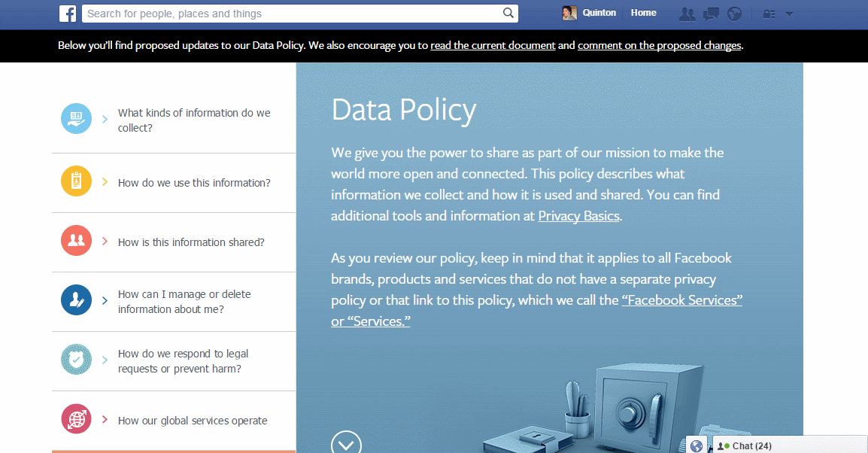868x453 pixels.
Task: Select 'How can I manage or delete information'
Action: tap(184, 302)
